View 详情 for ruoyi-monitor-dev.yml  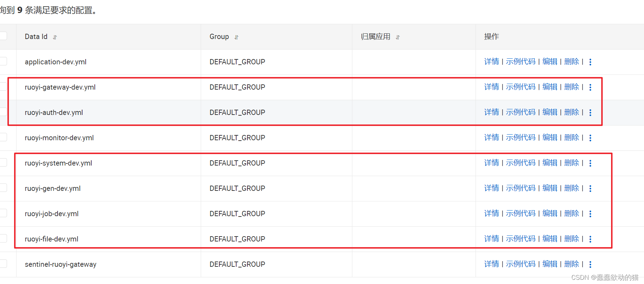pyautogui.click(x=491, y=137)
